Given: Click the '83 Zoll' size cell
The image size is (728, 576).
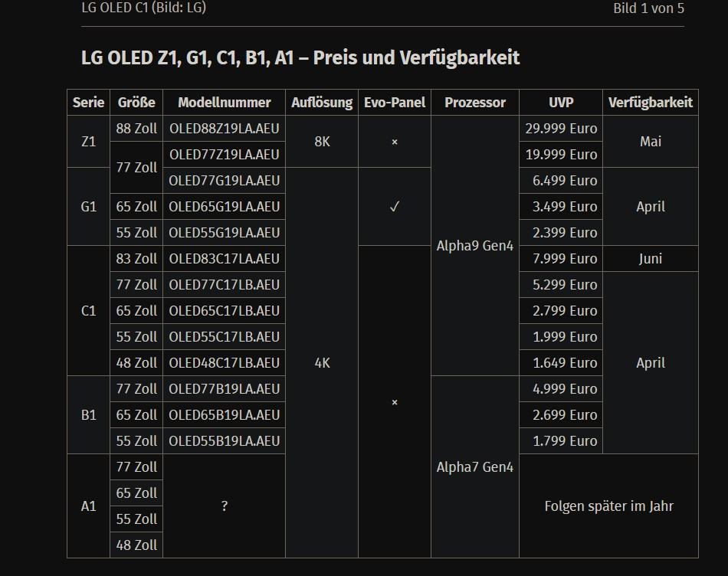Looking at the screenshot, I should pyautogui.click(x=136, y=259).
